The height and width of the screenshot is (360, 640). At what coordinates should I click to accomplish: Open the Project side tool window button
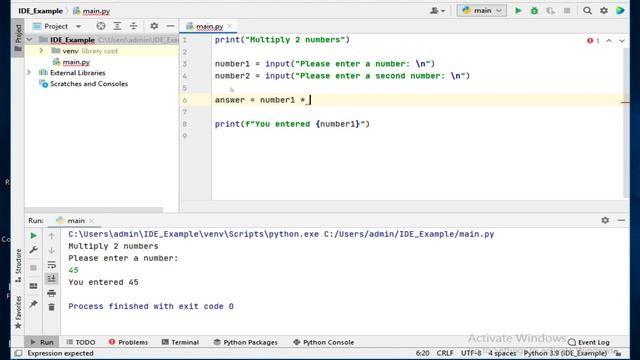pyautogui.click(x=18, y=38)
